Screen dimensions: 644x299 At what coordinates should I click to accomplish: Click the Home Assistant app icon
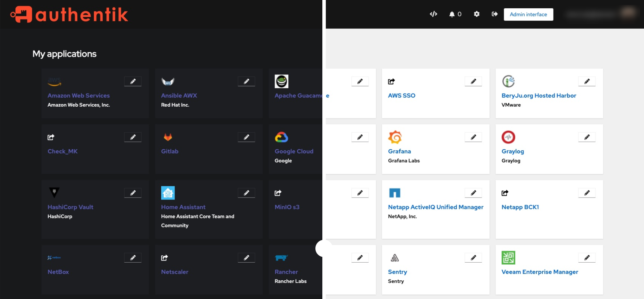coord(168,193)
